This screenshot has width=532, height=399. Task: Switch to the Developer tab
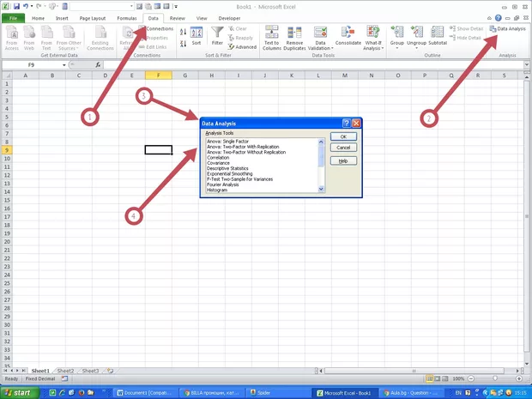pos(229,18)
